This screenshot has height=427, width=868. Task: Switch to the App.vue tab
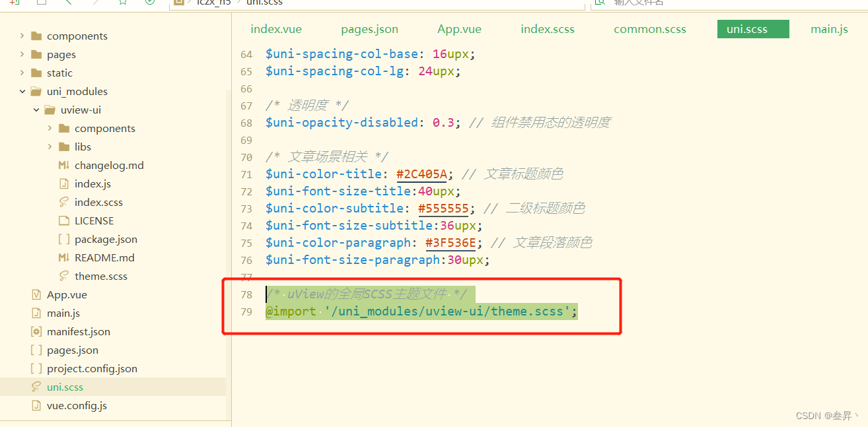(x=459, y=29)
